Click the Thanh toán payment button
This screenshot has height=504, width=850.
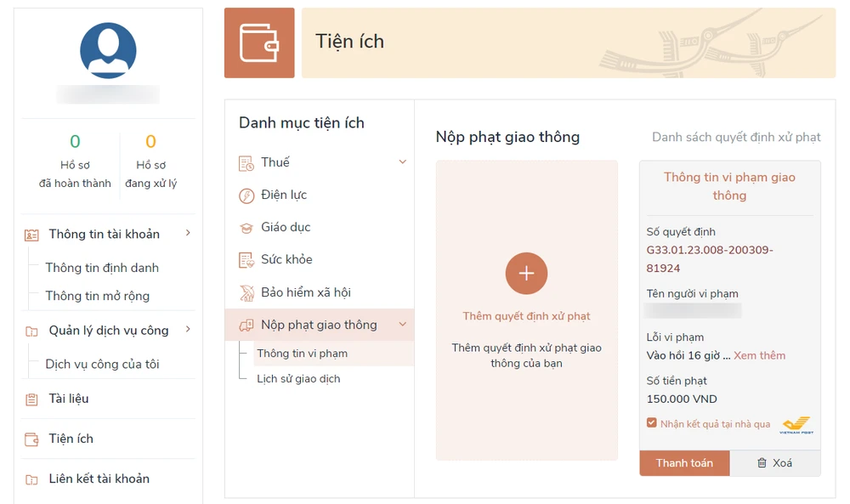(684, 463)
